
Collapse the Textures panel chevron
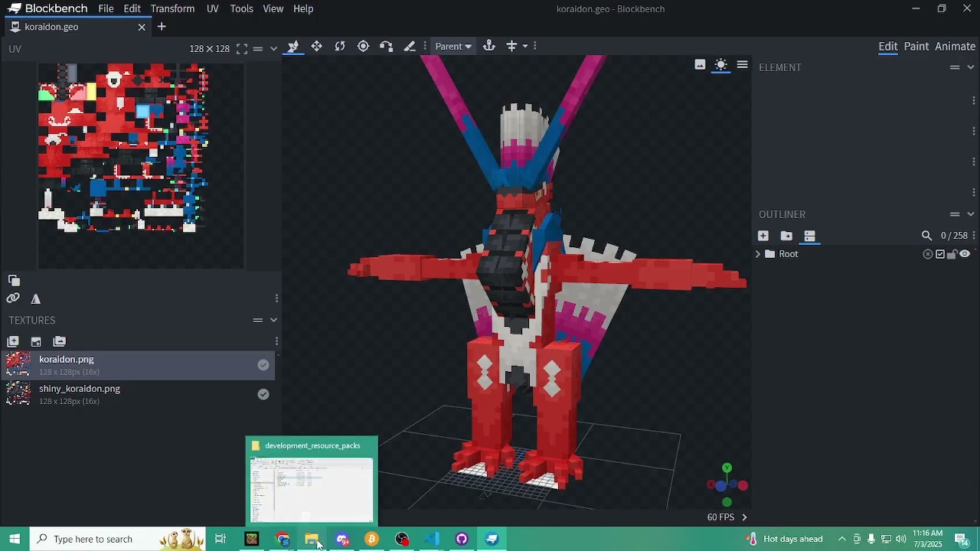pos(273,320)
